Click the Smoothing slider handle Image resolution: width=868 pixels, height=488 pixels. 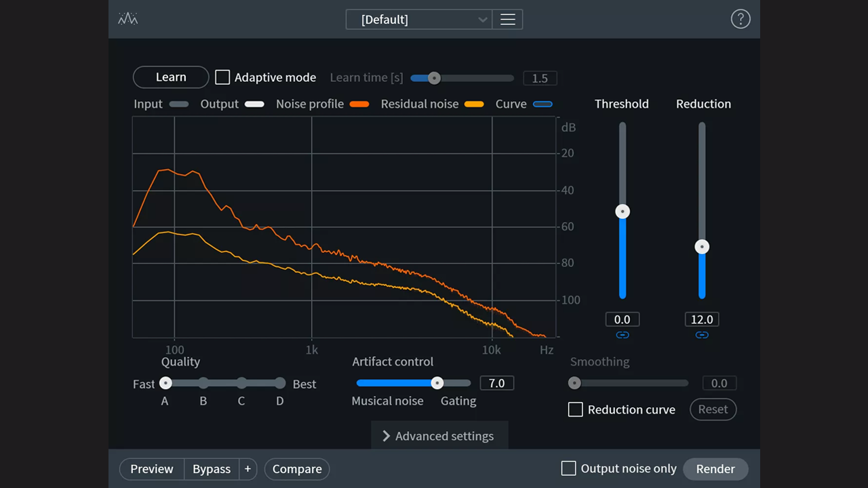(x=574, y=383)
